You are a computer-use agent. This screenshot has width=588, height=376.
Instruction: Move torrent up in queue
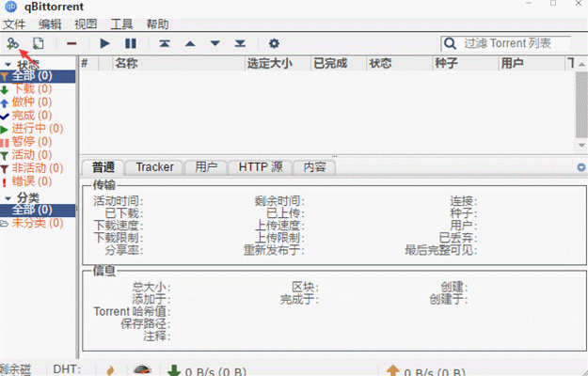(190, 43)
